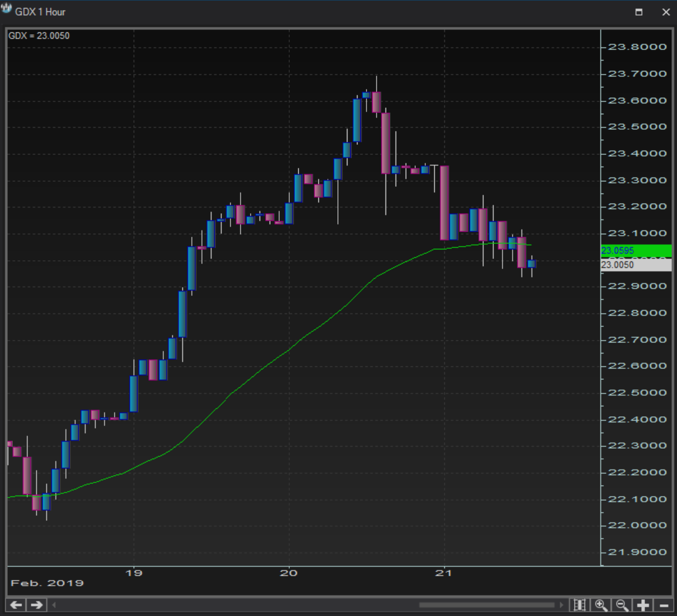Click the Feb. 2019 date label

[48, 583]
